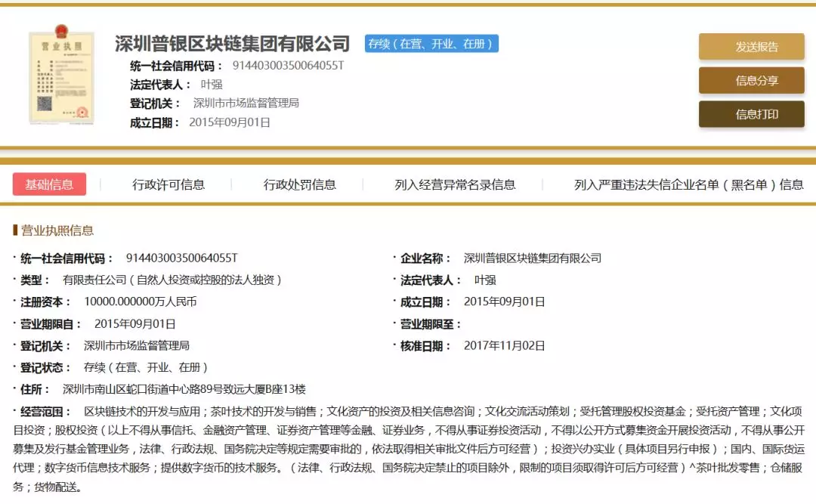The image size is (816, 504).
Task: Select the 基础信息 tab
Action: (x=50, y=184)
